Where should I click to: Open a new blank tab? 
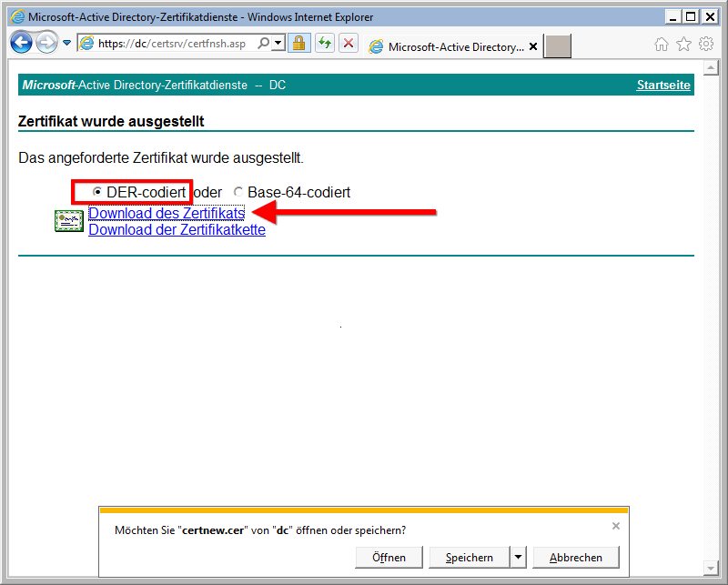(558, 46)
